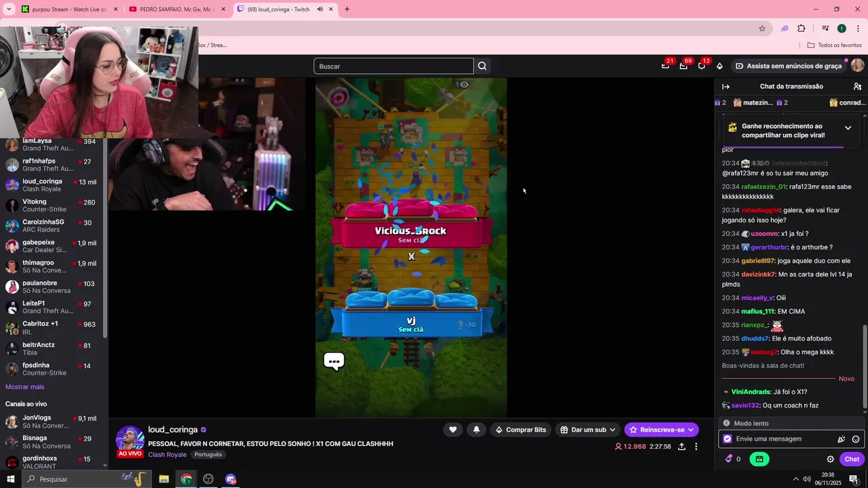Screen dimensions: 868x488
Task: Open the CarolzinhaSG channel in sidebar
Action: 52,226
